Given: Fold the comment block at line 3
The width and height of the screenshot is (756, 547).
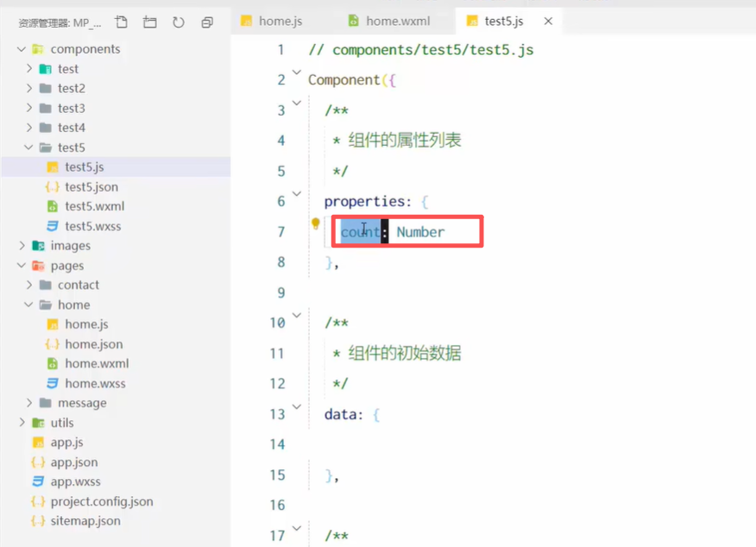Looking at the screenshot, I should 297,103.
